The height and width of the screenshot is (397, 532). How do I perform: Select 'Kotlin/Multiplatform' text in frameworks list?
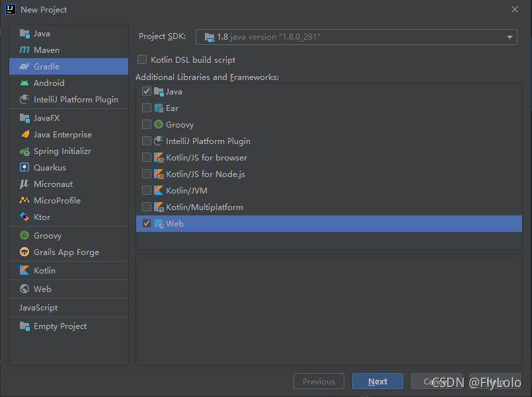tap(205, 207)
